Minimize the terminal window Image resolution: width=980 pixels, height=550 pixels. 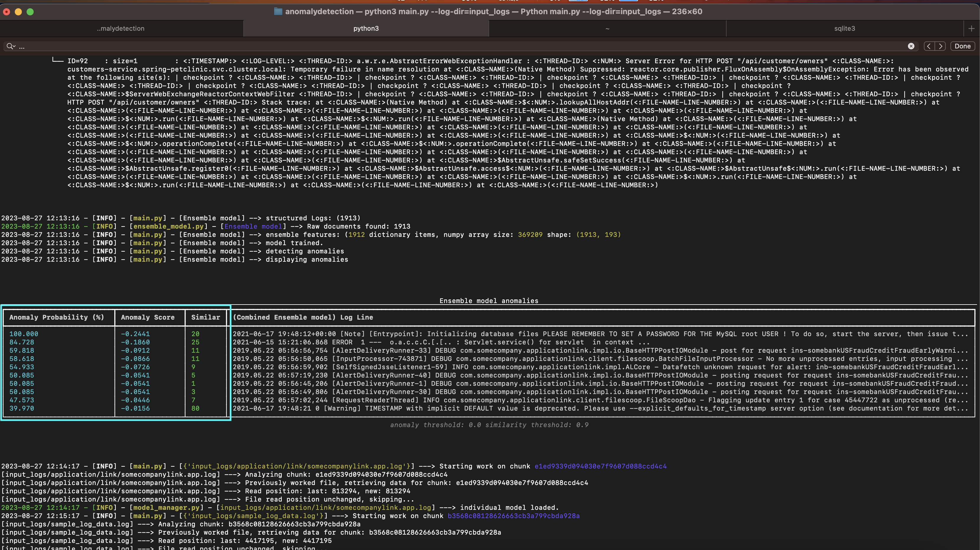tap(18, 12)
